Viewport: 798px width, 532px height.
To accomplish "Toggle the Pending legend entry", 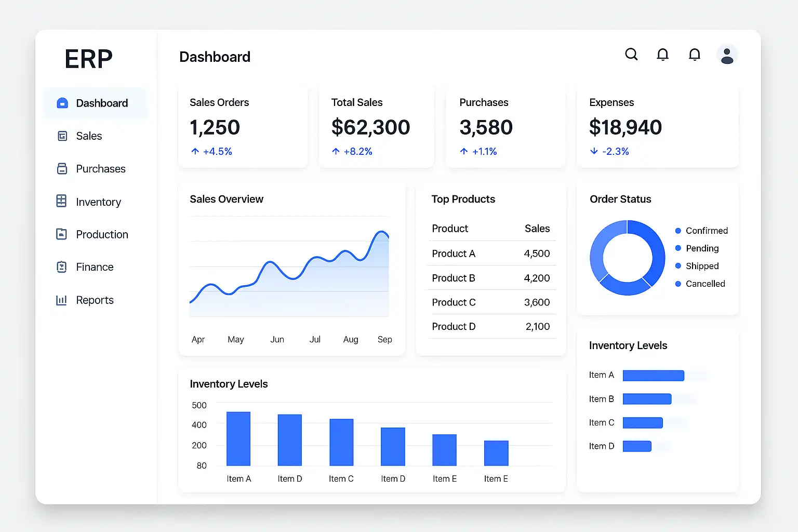I will coord(697,248).
